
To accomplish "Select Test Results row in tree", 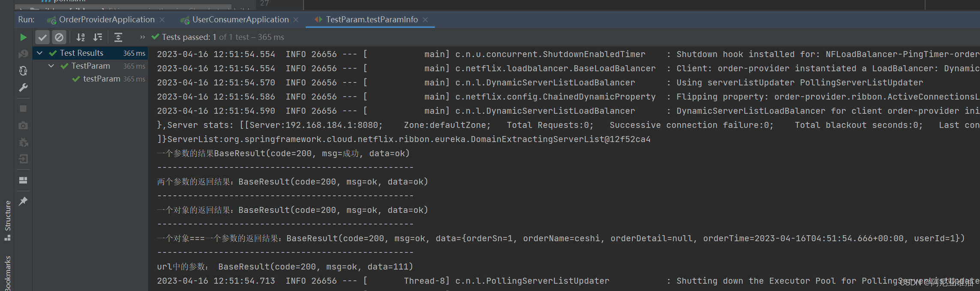I will coord(90,53).
